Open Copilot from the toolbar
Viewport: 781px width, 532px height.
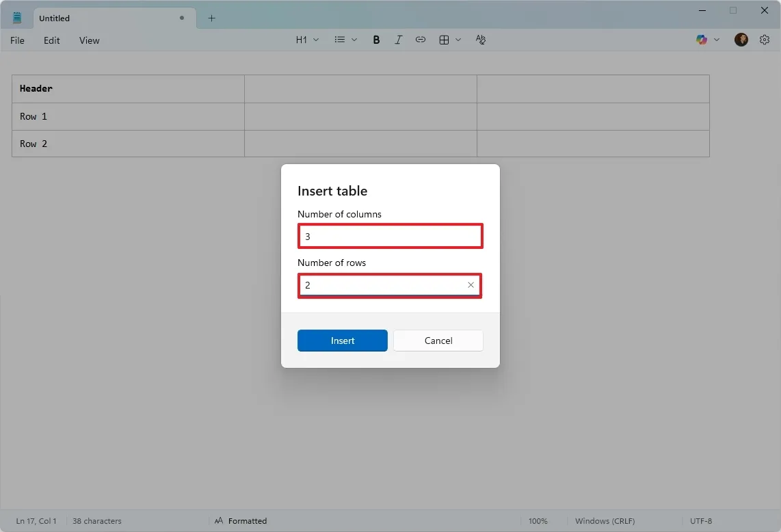pos(702,40)
